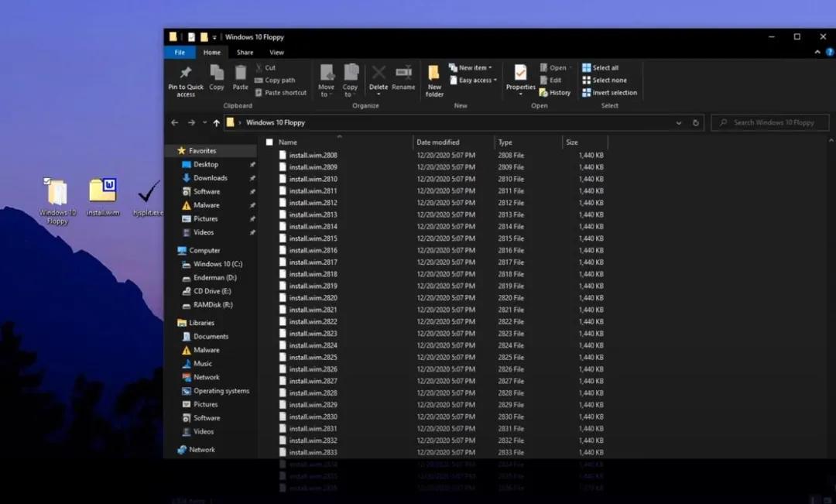Open the Easy access dropdown
836x504 pixels.
coord(472,80)
